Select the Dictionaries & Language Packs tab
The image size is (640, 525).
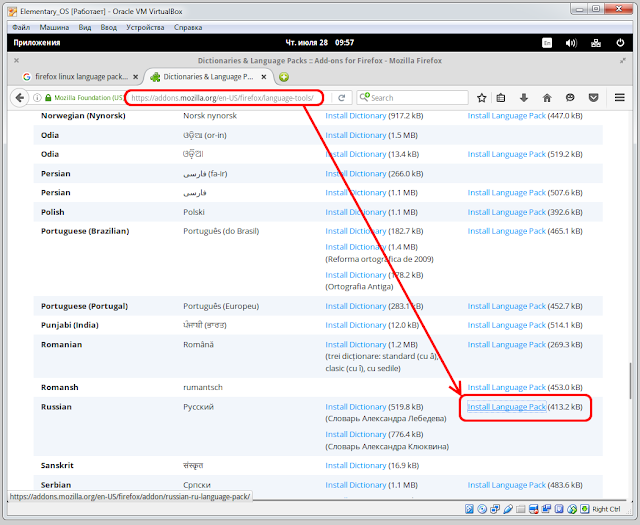pos(208,77)
